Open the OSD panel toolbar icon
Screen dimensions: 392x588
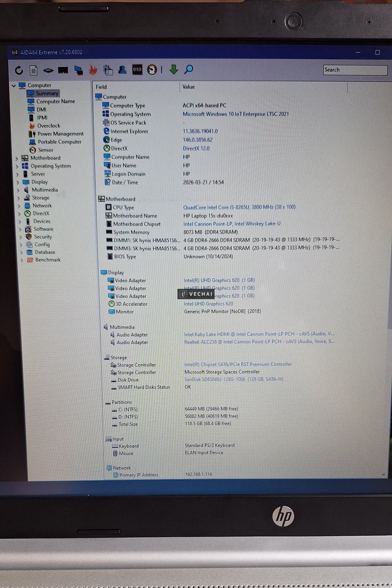[x=137, y=69]
